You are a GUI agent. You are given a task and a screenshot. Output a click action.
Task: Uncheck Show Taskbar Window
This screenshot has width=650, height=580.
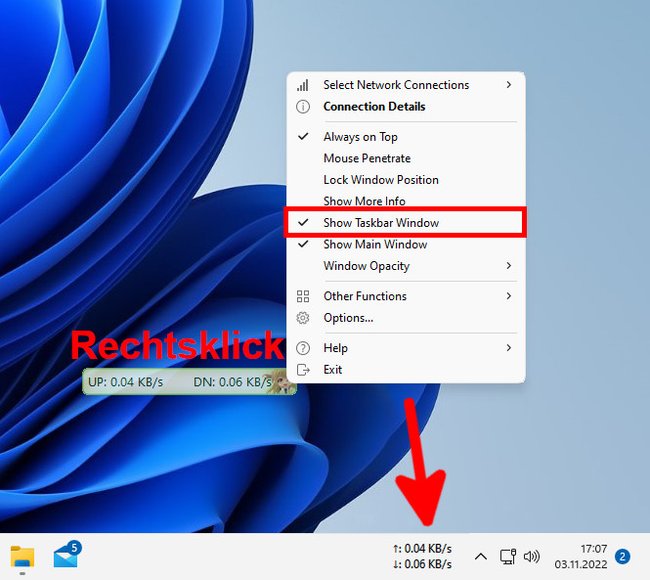pyautogui.click(x=406, y=223)
